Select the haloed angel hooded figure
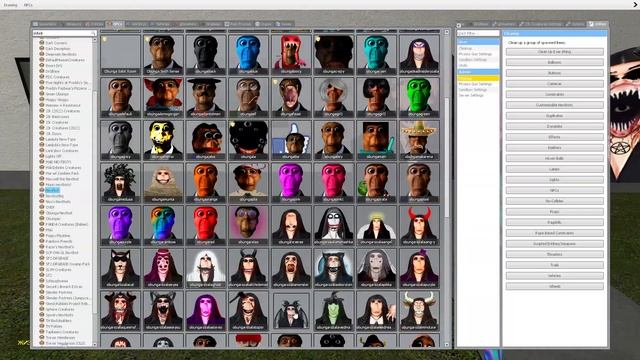640x360 pixels. [376, 225]
